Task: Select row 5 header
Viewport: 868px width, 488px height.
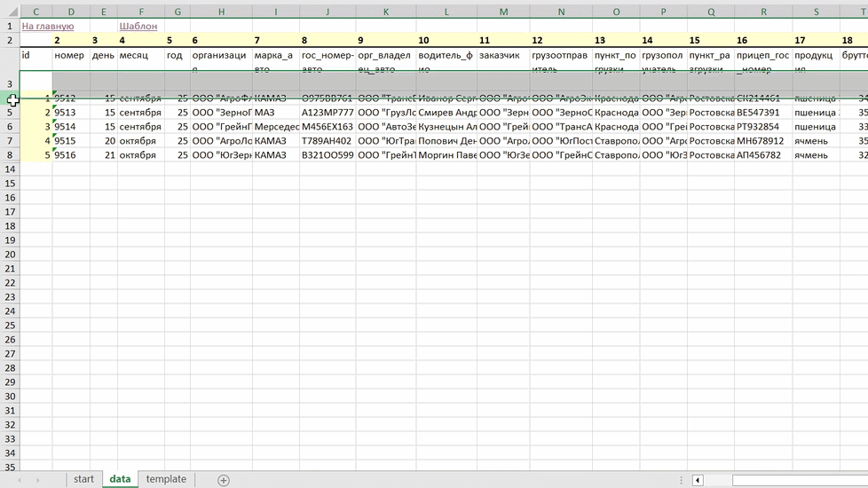Action: click(x=10, y=113)
